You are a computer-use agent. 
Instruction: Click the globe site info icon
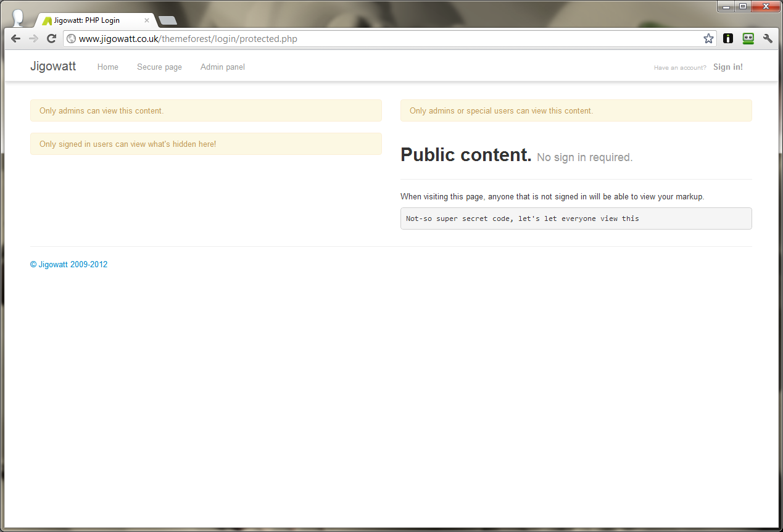[72, 39]
